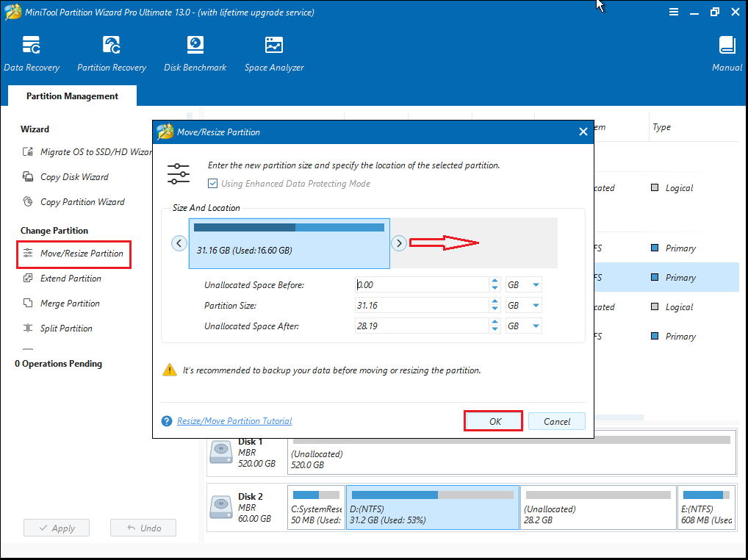This screenshot has height=560, width=748.
Task: Click right arrow beside partition size bar
Action: tap(398, 243)
